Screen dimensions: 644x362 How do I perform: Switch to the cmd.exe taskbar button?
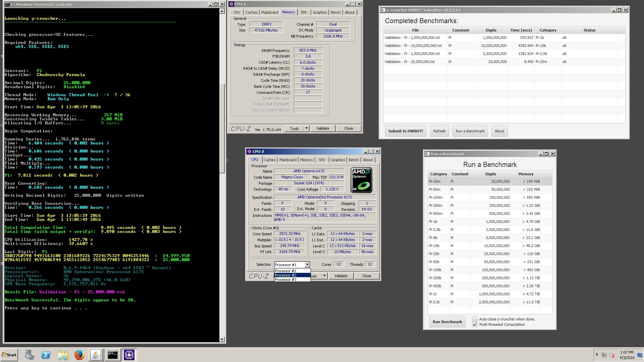click(x=112, y=355)
